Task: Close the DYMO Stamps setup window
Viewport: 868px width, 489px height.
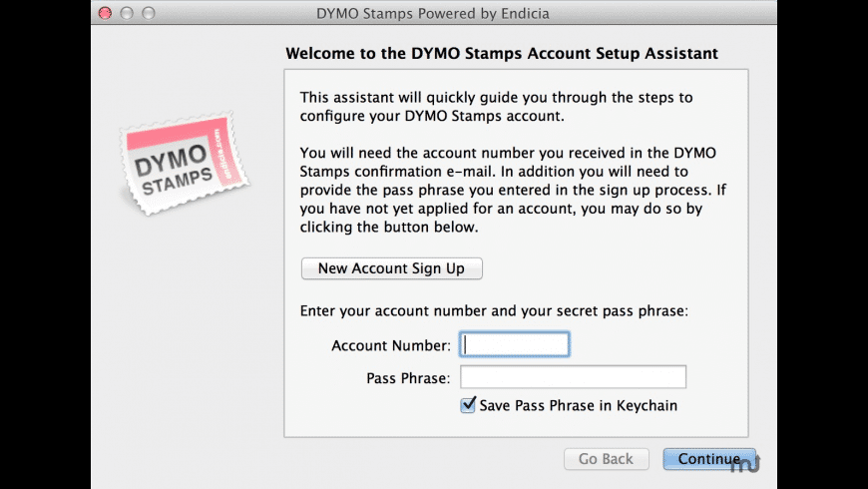Action: 105,13
